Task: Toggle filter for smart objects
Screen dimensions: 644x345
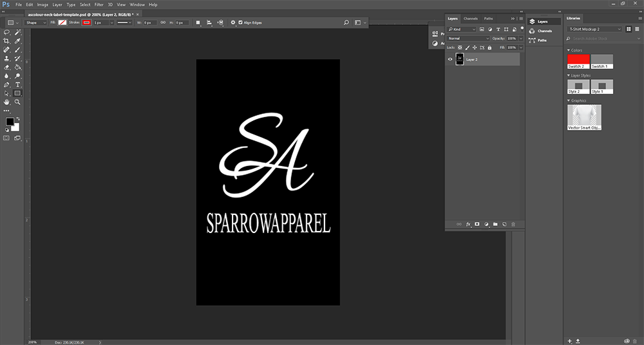Action: tap(514, 29)
